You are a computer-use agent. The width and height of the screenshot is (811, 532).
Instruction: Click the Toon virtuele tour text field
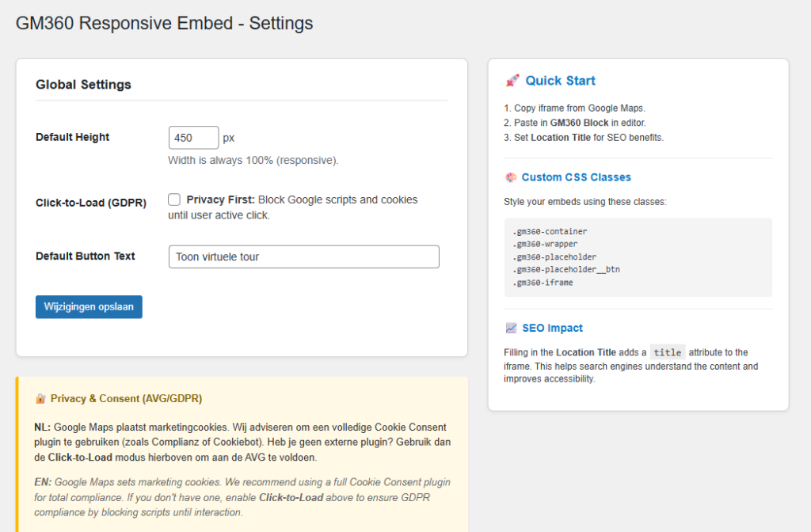point(304,256)
